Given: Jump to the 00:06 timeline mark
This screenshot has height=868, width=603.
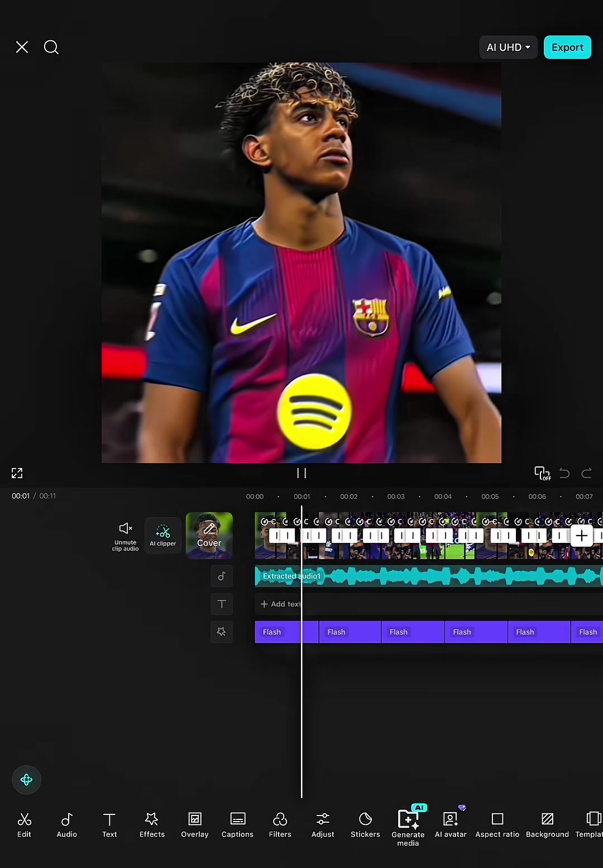Looking at the screenshot, I should point(537,497).
